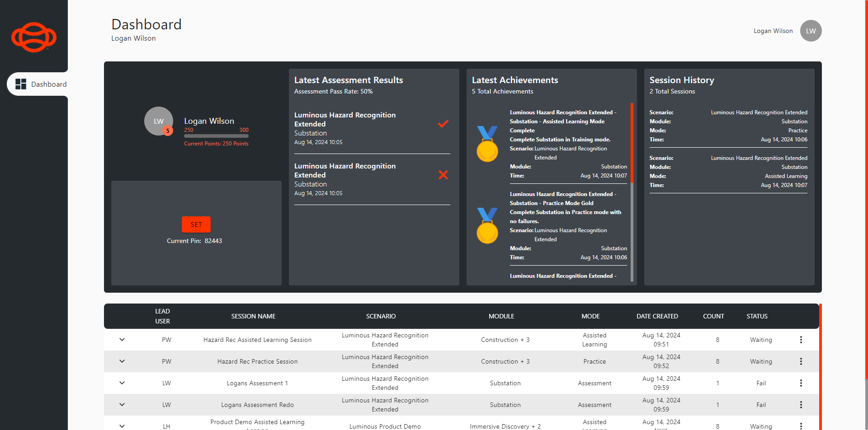Click the points progress bar

coord(216,136)
